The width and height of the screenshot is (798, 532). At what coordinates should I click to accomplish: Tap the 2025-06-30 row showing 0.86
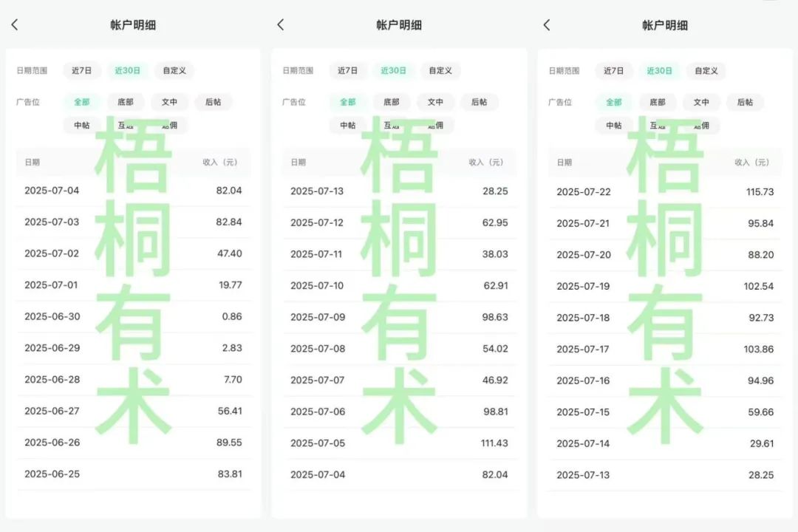coord(133,317)
